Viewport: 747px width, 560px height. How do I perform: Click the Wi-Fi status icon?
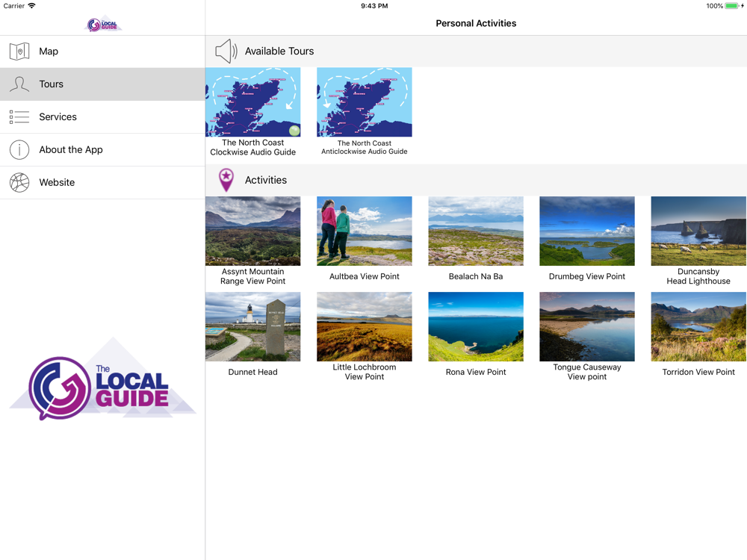(x=31, y=6)
